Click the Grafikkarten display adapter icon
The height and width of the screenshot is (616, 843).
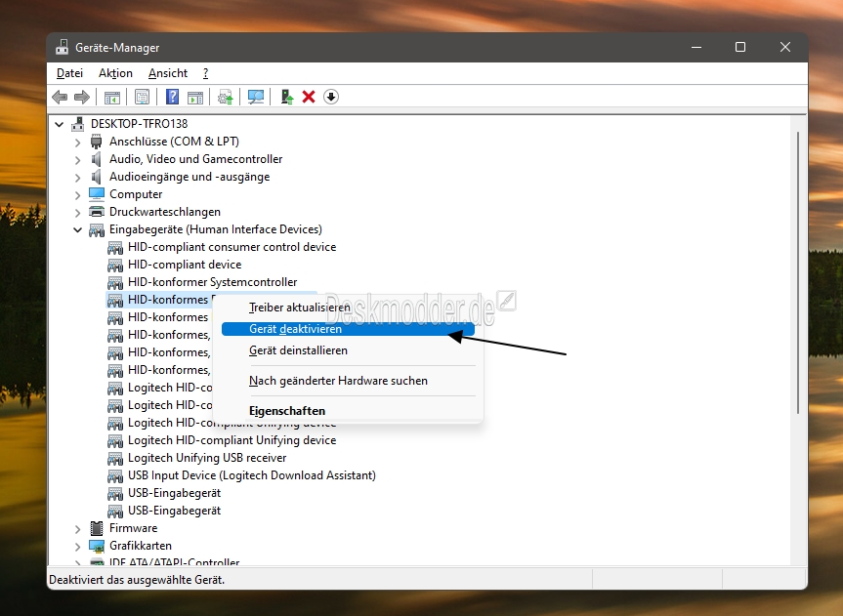click(x=97, y=546)
